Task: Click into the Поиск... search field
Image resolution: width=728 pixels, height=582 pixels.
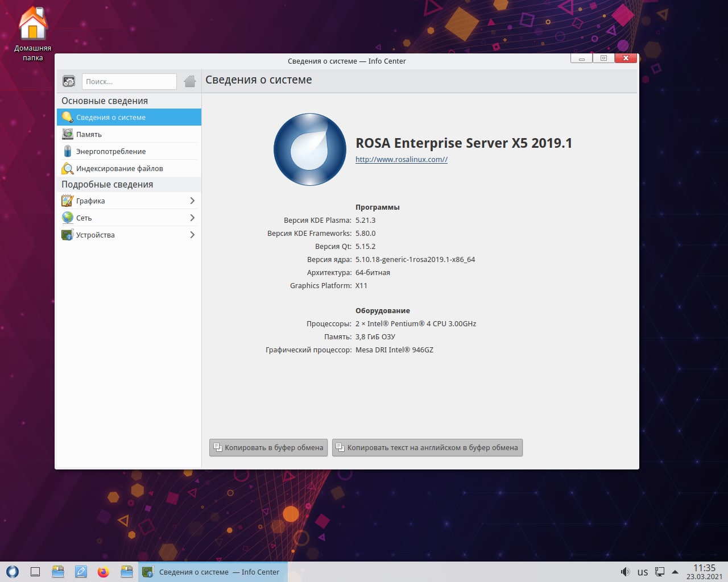Action: pos(129,81)
